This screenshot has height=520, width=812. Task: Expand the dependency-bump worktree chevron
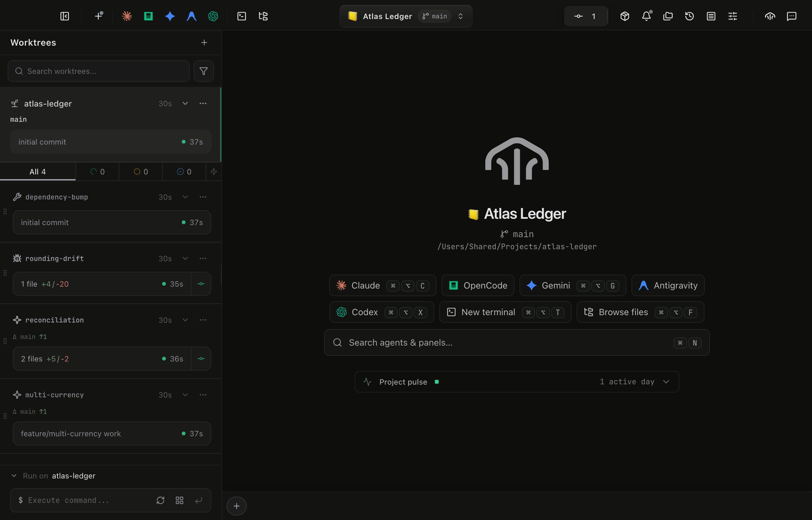coord(185,197)
